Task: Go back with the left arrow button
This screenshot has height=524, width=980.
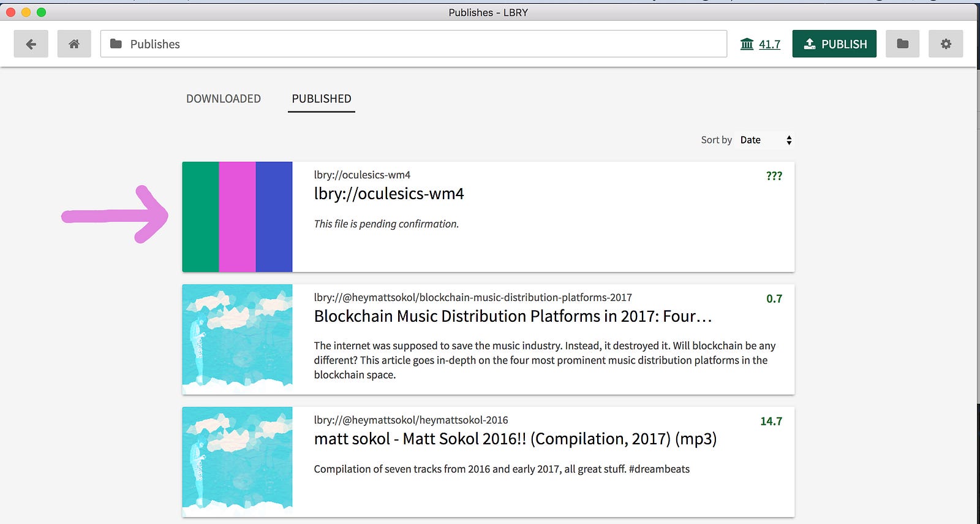Action: pos(31,44)
